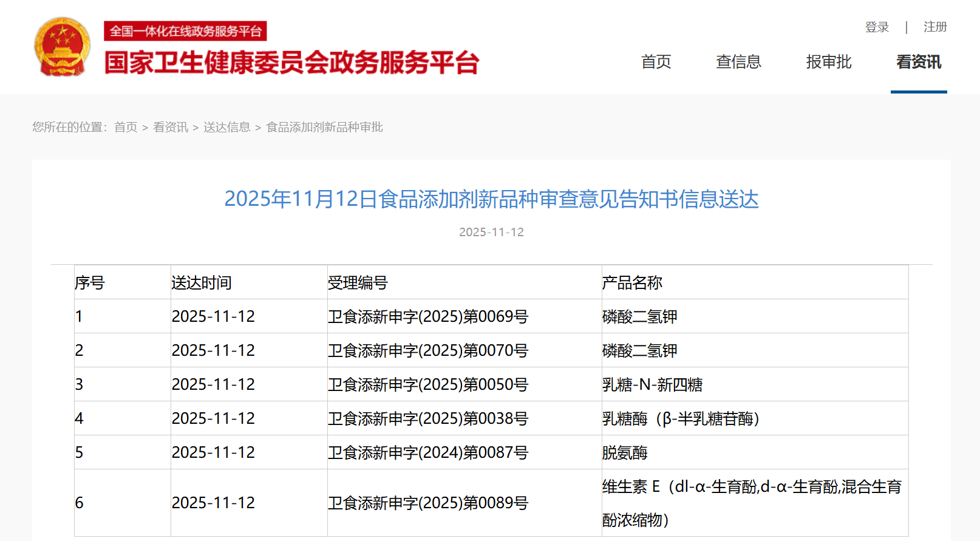Select the 脱氨酶 product name cell
980x541 pixels.
tap(625, 453)
